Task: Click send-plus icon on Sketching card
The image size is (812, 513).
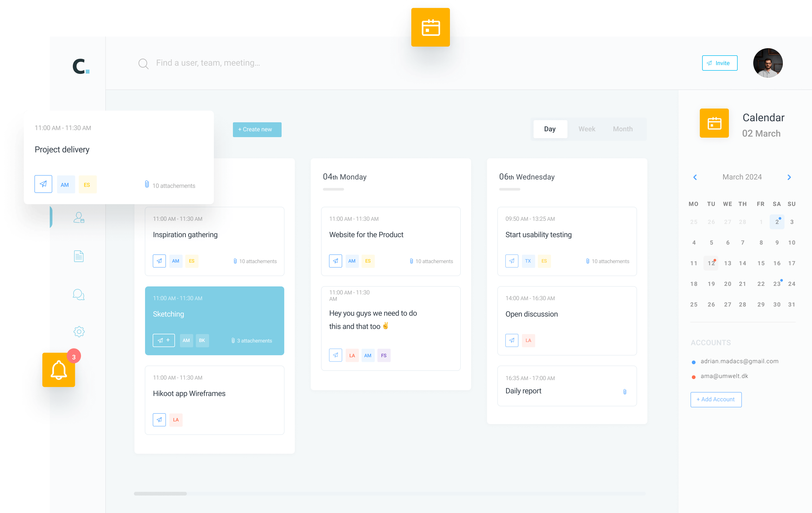Action: pyautogui.click(x=164, y=340)
